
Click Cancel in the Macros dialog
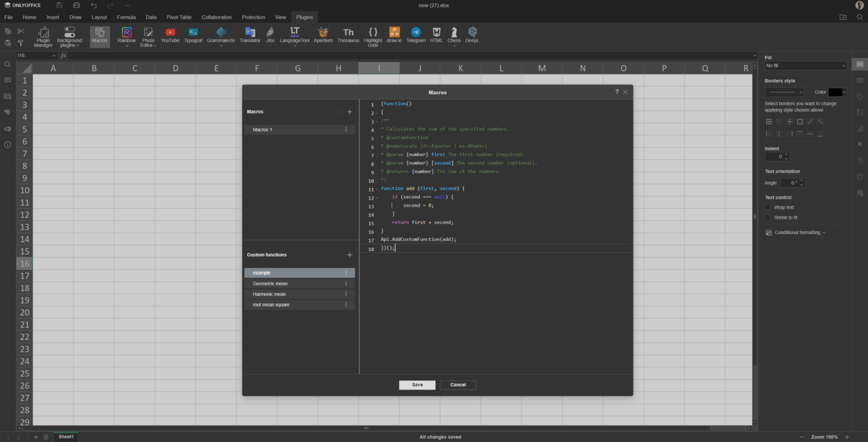pos(458,385)
